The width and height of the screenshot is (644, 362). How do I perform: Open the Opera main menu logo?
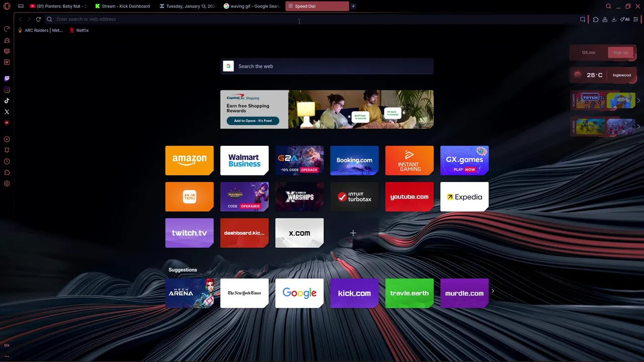tap(7, 6)
